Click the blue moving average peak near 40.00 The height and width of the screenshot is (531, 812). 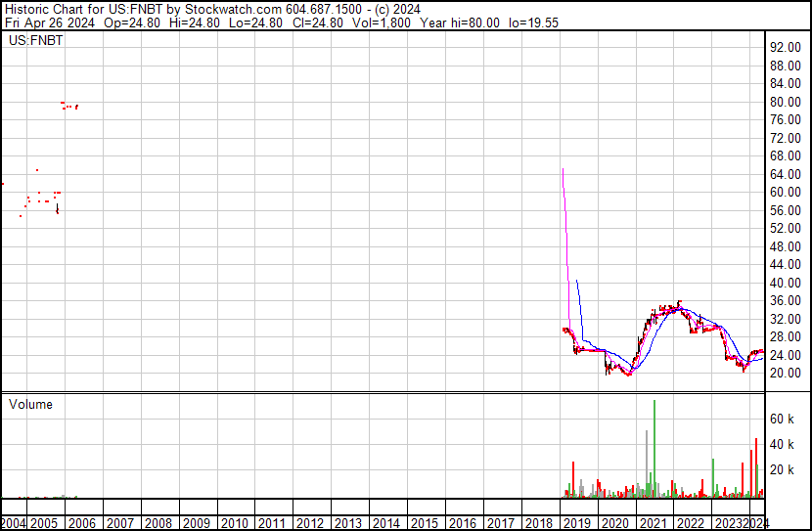pos(577,281)
